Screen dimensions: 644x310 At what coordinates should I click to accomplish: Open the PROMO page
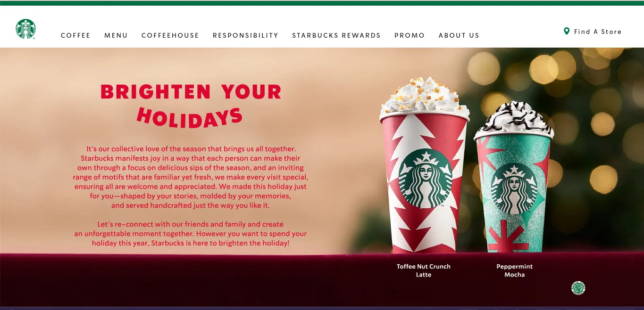tap(410, 35)
